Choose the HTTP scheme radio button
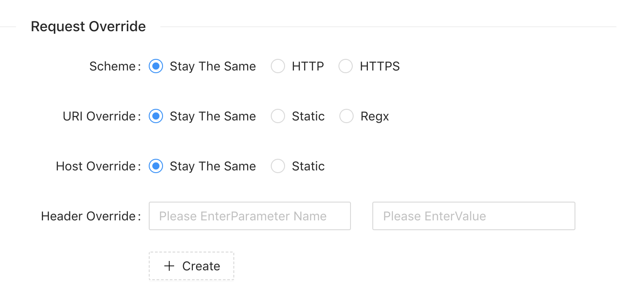This screenshot has width=644, height=298. click(x=278, y=66)
